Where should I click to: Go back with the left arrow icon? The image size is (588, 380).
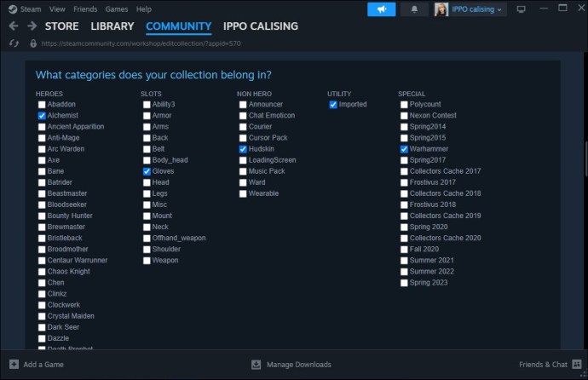click(x=14, y=26)
